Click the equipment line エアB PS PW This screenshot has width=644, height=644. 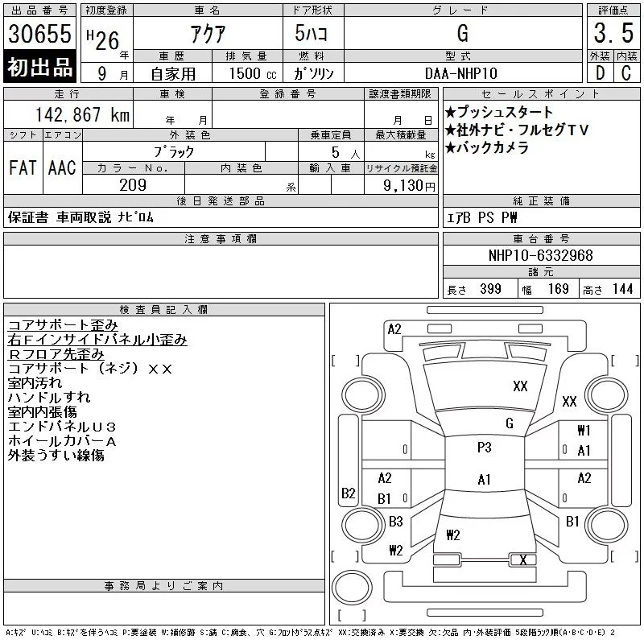481,217
